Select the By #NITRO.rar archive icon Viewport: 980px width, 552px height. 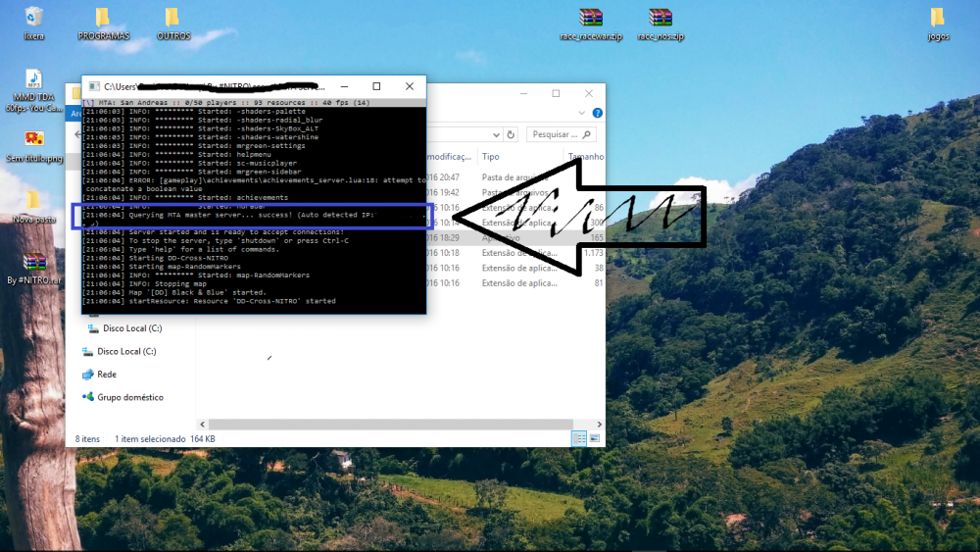pyautogui.click(x=34, y=263)
